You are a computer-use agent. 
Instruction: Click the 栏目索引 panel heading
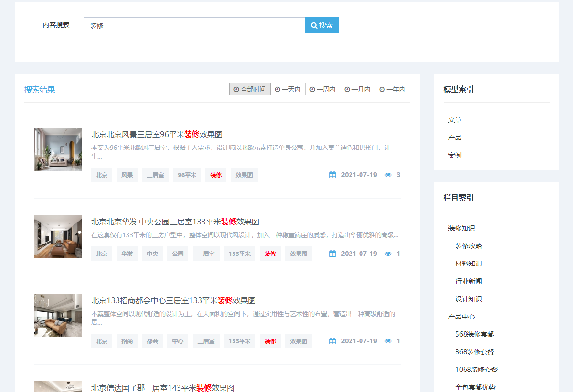(458, 198)
